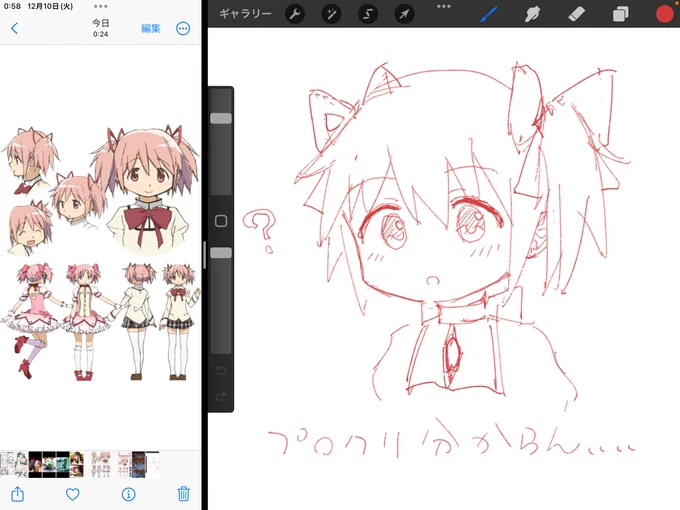Activate the Selection tool

tap(368, 14)
